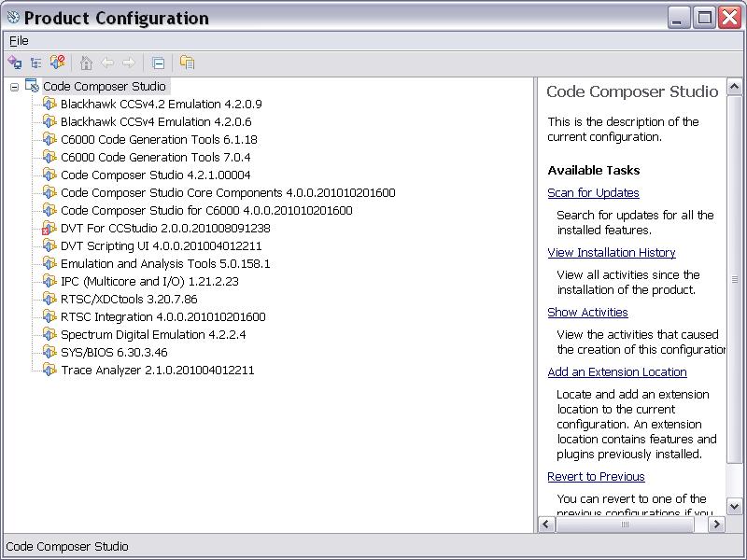Click the right arrow of the horizontal scrollbar
The image size is (747, 560).
716,525
